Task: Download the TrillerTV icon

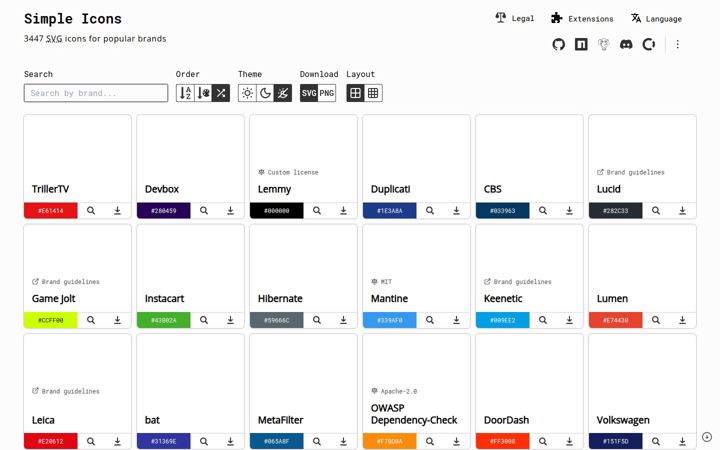Action: [118, 211]
